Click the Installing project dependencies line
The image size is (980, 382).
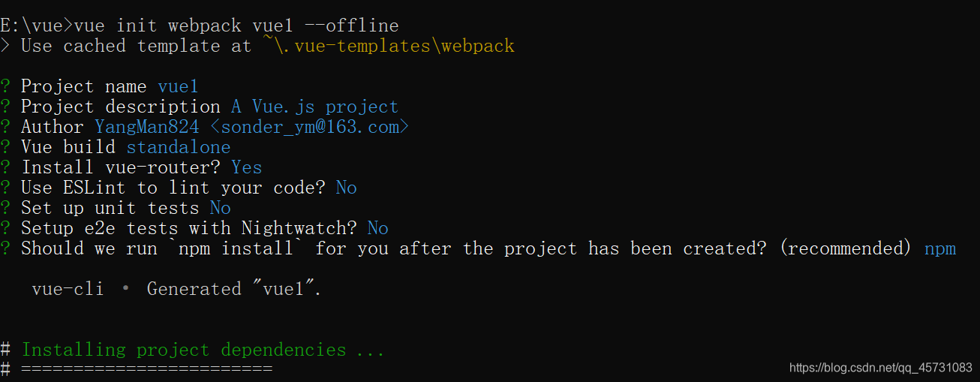click(203, 350)
